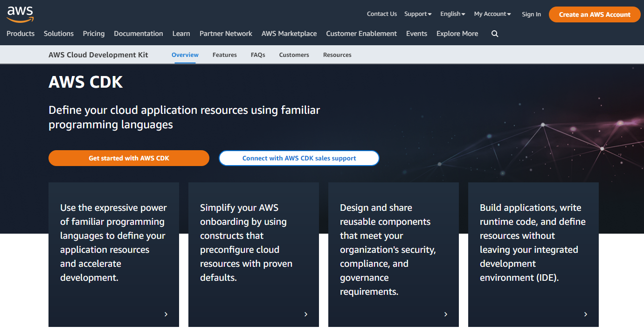Switch to the Features tab
The height and width of the screenshot is (333, 644).
click(x=224, y=55)
